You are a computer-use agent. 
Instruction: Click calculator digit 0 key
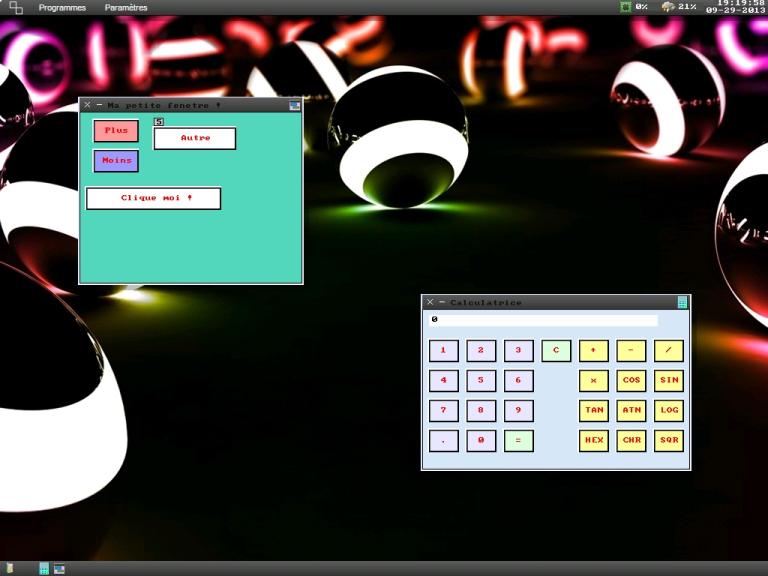point(481,440)
